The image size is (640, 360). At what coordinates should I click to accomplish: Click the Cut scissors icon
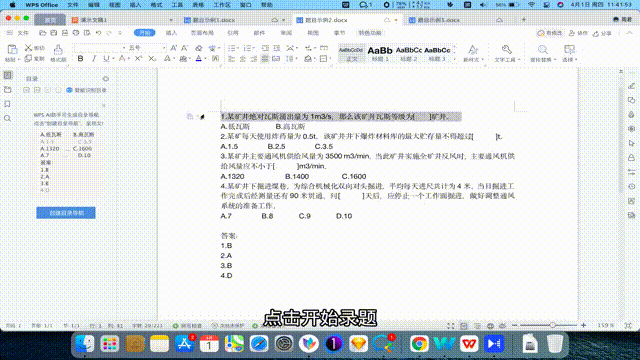pyautogui.click(x=28, y=48)
